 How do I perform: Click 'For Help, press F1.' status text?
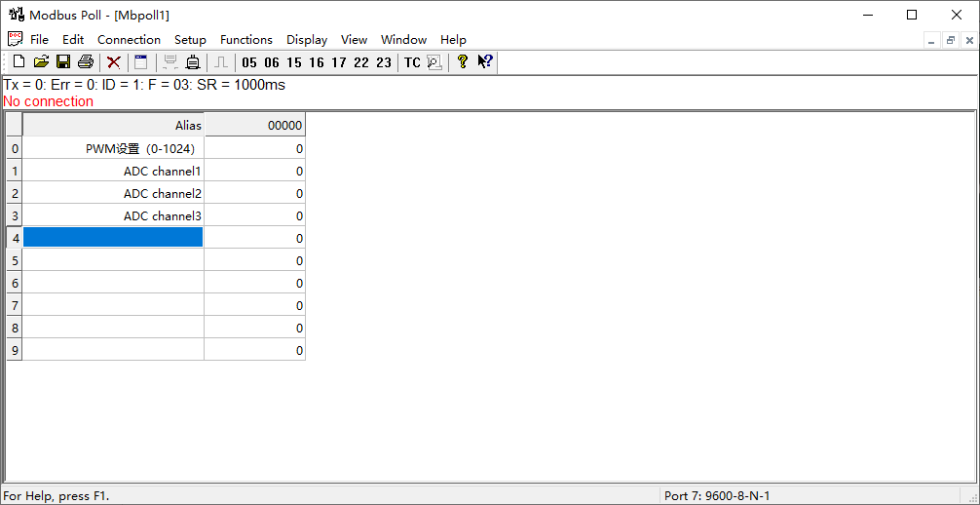tap(57, 496)
